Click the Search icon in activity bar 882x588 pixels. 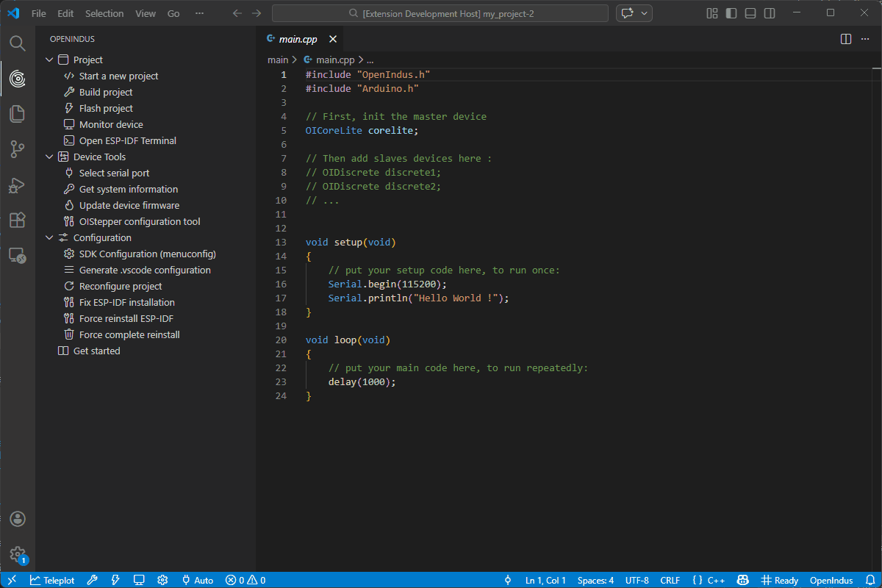pyautogui.click(x=18, y=43)
